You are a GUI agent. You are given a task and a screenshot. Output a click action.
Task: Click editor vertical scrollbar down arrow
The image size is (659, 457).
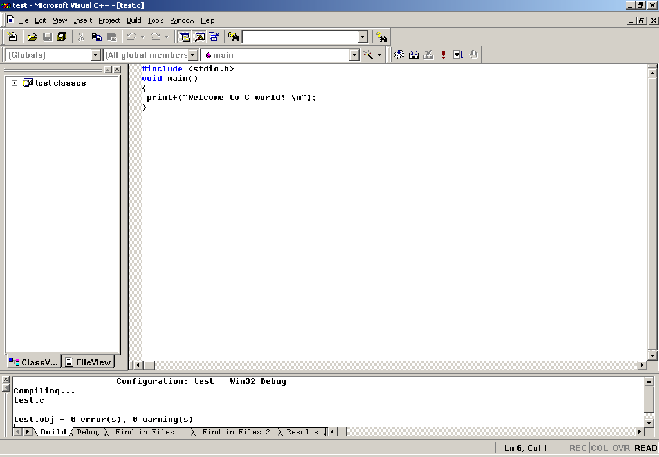(652, 355)
